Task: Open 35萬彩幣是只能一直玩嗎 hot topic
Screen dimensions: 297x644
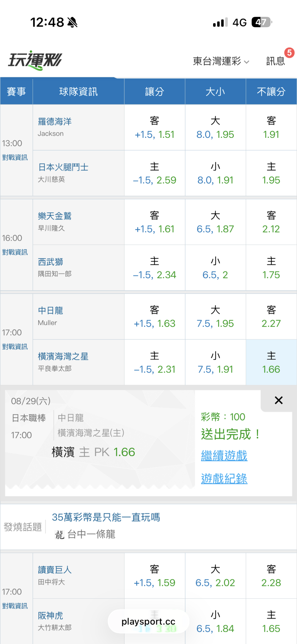Action: pos(106,517)
